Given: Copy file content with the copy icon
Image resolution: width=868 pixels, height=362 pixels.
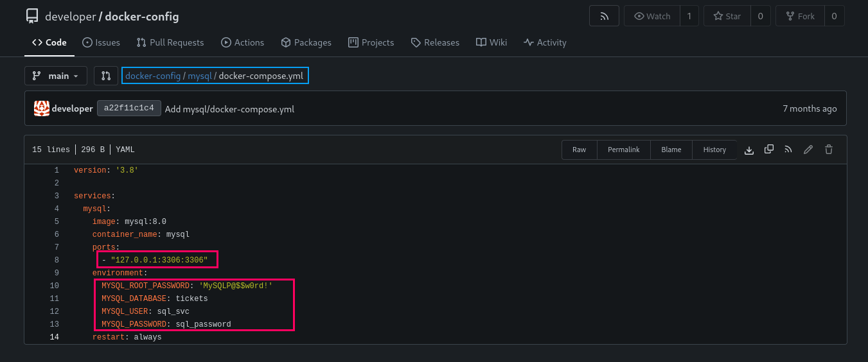Looking at the screenshot, I should click(x=768, y=150).
